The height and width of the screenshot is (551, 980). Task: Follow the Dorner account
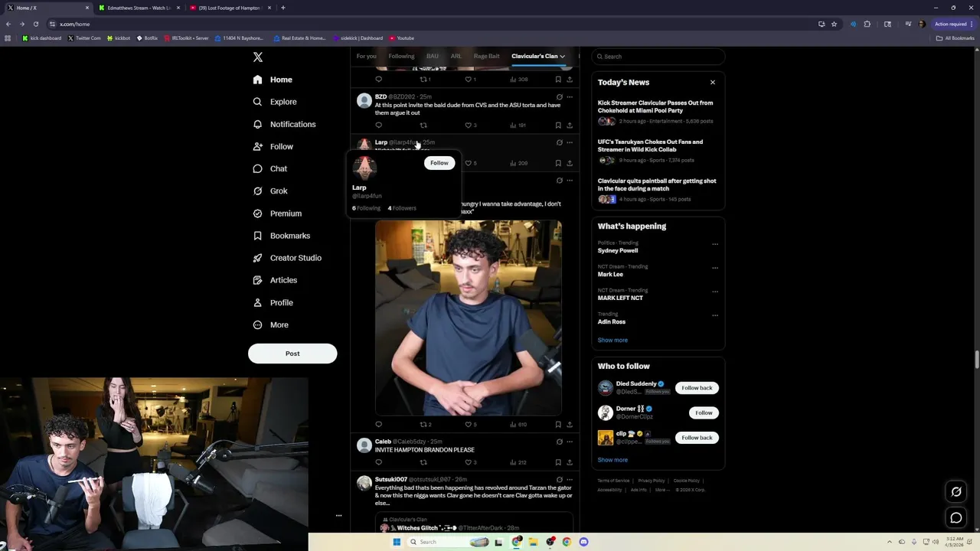tap(704, 413)
